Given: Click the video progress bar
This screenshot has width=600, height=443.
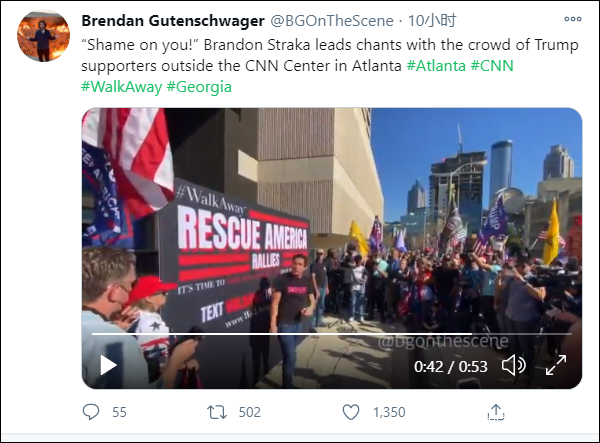Looking at the screenshot, I should pos(332,334).
